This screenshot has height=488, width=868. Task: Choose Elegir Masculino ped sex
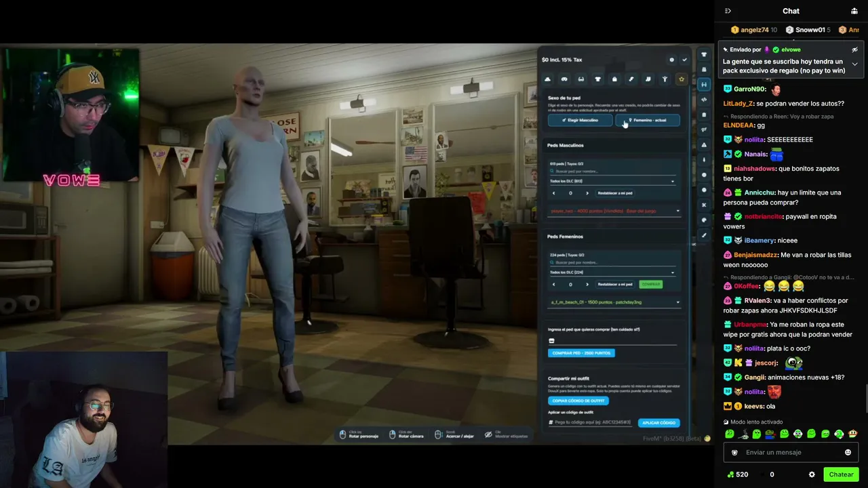[x=580, y=120]
